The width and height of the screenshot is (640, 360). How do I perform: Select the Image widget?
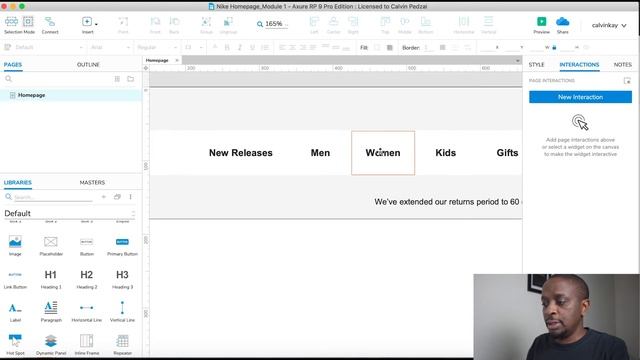[x=15, y=245]
